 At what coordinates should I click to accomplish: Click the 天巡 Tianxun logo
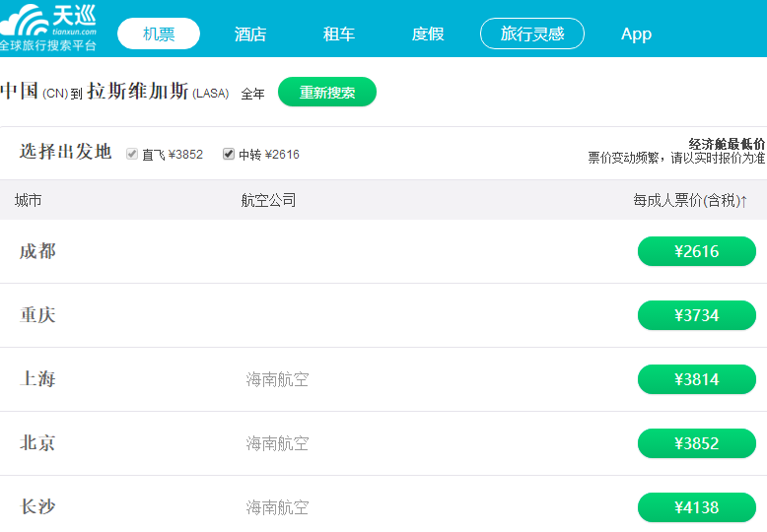point(48,28)
